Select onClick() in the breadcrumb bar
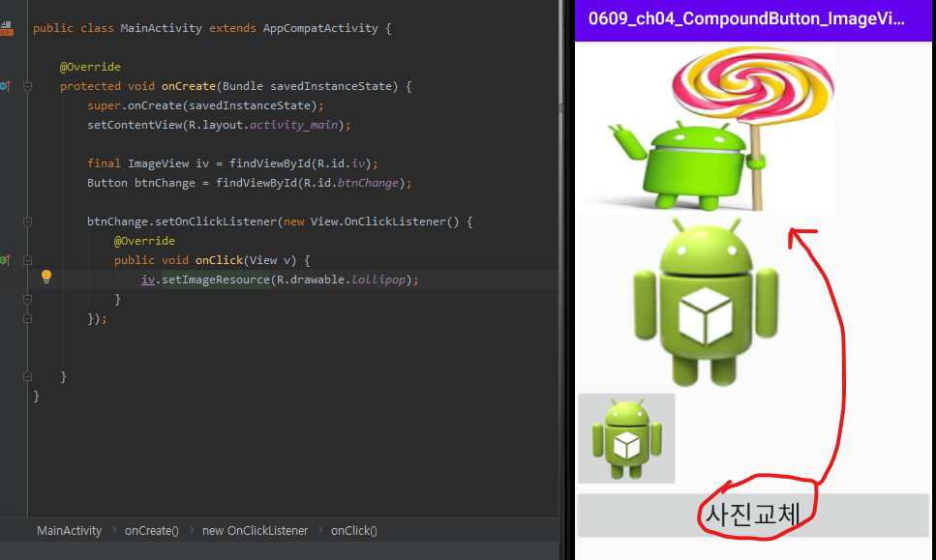Screen dimensions: 936x560 [354, 530]
